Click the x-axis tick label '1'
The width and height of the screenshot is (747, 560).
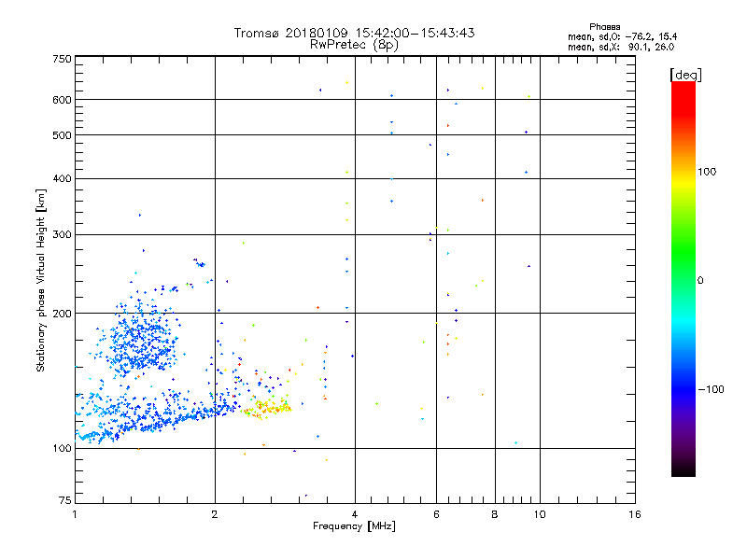pyautogui.click(x=75, y=514)
